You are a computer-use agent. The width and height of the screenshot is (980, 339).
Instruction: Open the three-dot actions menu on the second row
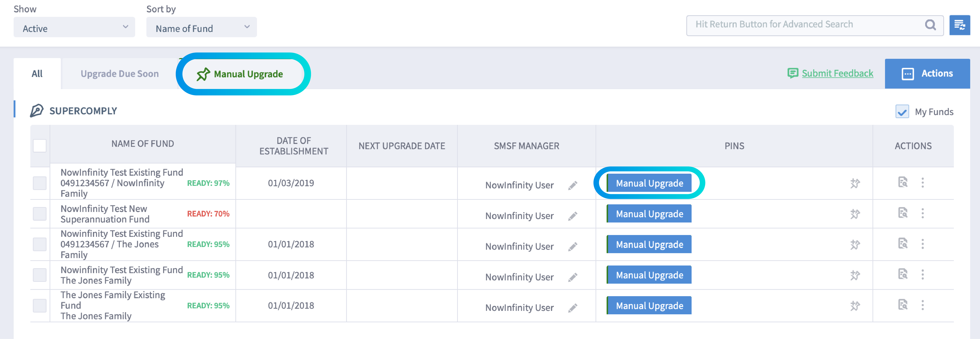pyautogui.click(x=923, y=214)
